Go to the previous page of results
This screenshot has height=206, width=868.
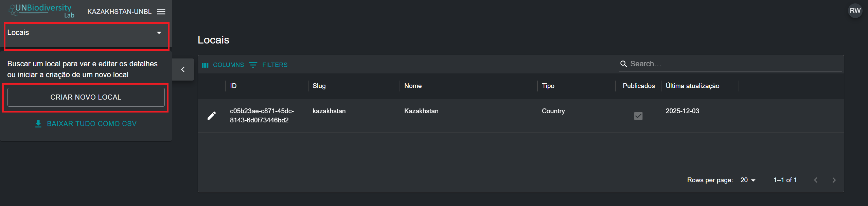[816, 180]
